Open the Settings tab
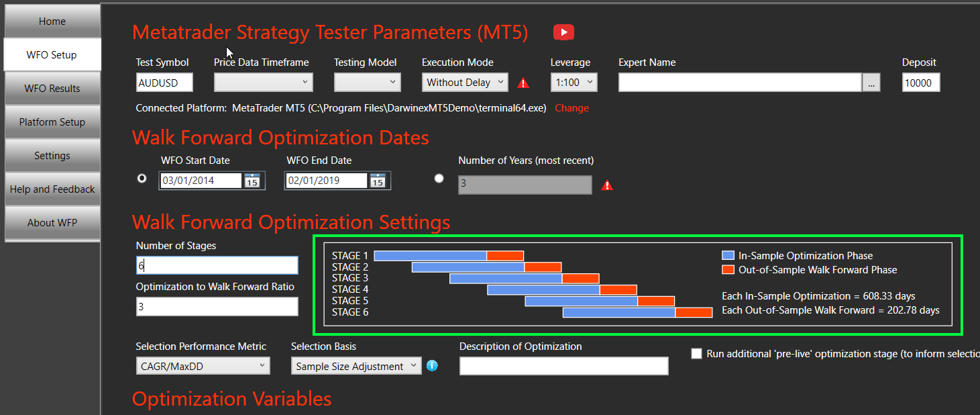This screenshot has height=415, width=980. point(52,156)
